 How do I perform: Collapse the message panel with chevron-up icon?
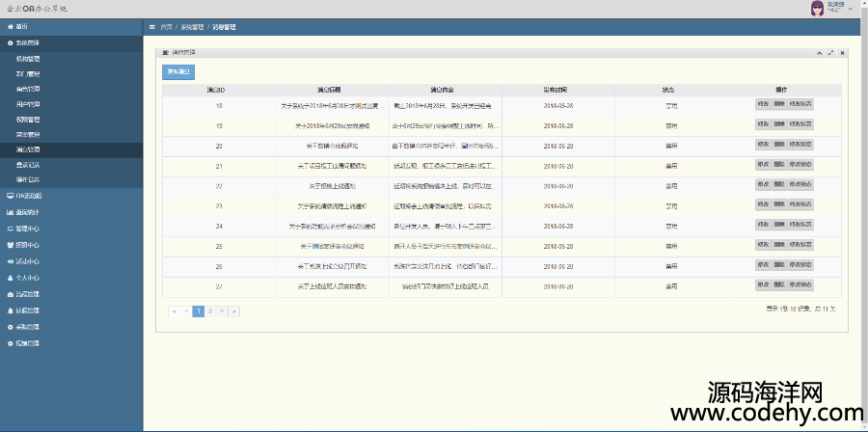819,52
